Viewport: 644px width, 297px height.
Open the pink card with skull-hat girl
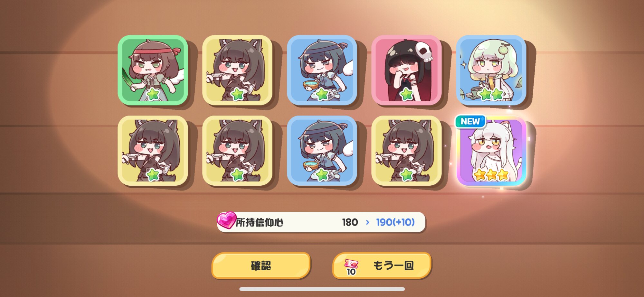406,70
